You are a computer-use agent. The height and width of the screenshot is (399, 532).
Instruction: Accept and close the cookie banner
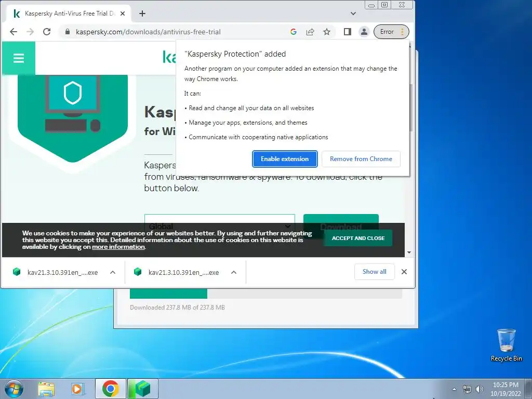[x=358, y=238]
